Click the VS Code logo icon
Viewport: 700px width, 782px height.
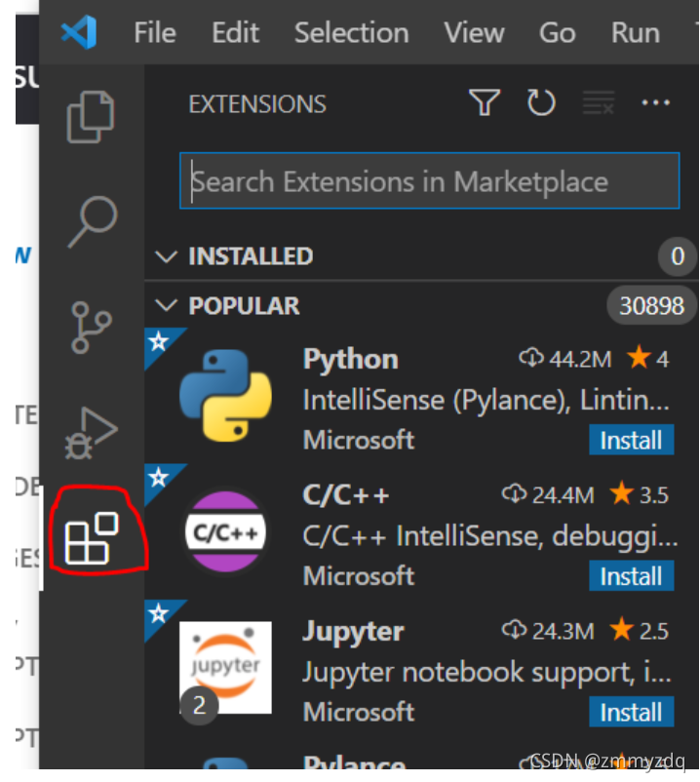click(79, 32)
